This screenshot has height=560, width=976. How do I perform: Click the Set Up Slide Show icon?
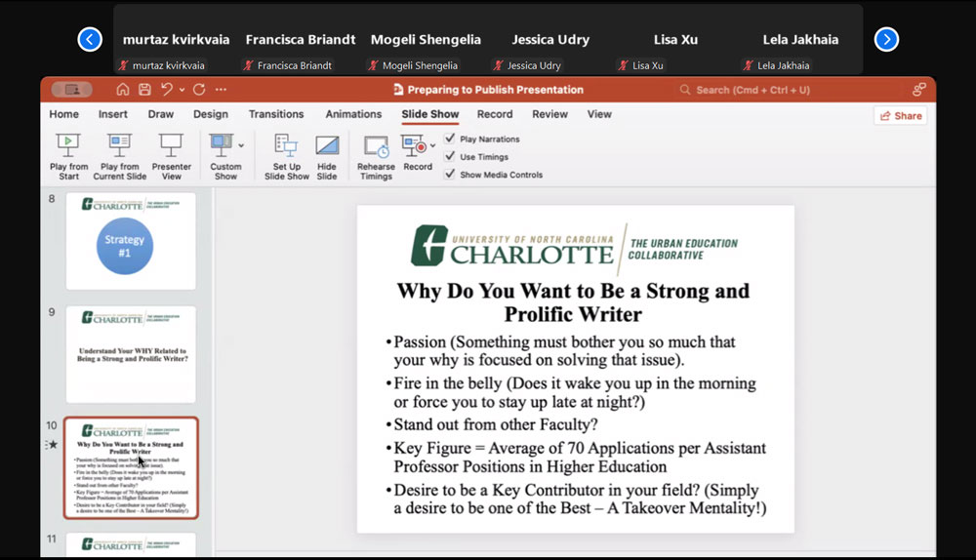[x=286, y=146]
